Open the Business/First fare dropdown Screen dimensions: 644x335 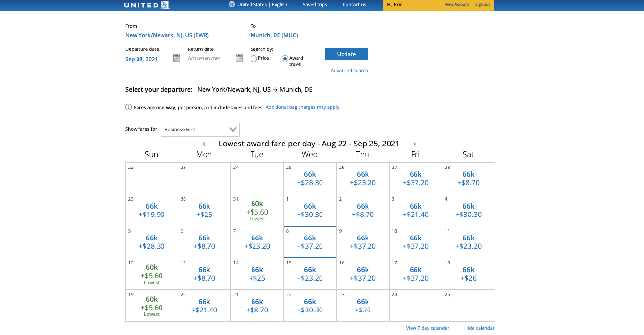[200, 130]
